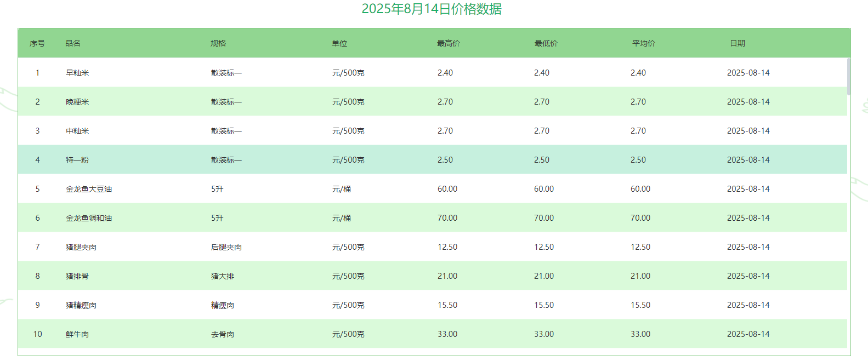Select the 金龙鱼调和油 product name cell
This screenshot has height=361, width=868.
pyautogui.click(x=89, y=218)
